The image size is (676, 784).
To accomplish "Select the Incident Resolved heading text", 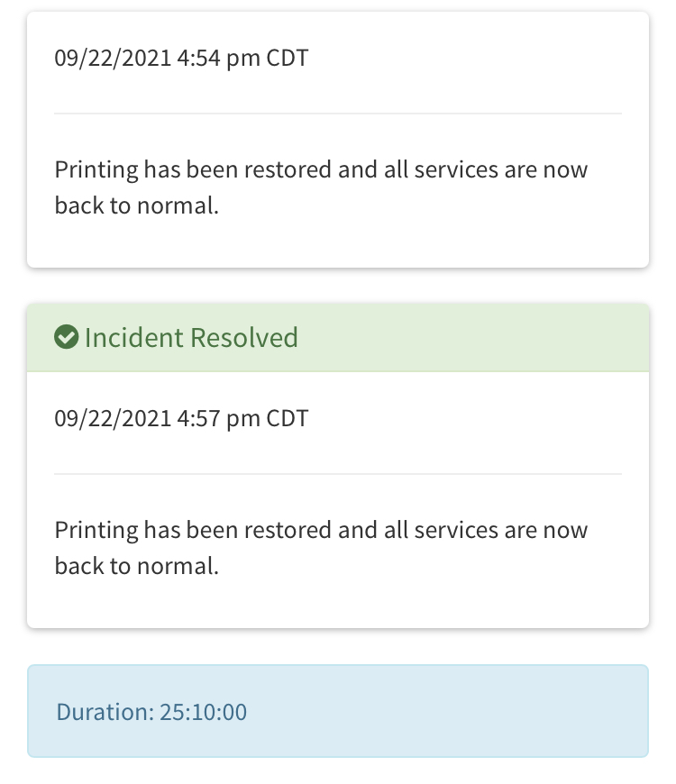I will [x=191, y=338].
